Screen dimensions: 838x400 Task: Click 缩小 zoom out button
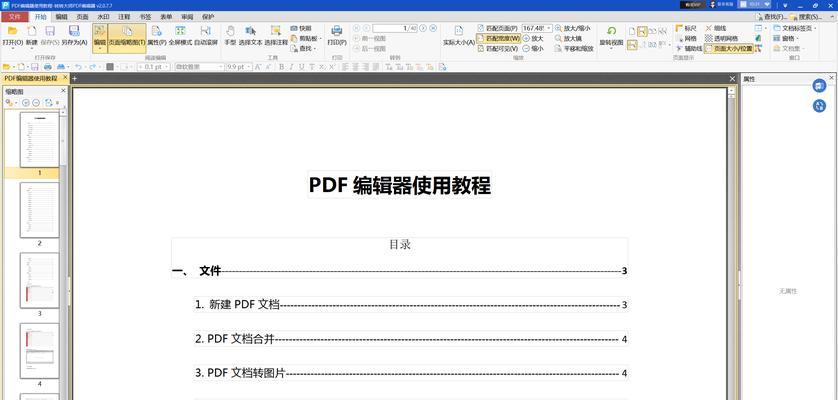[x=533, y=48]
